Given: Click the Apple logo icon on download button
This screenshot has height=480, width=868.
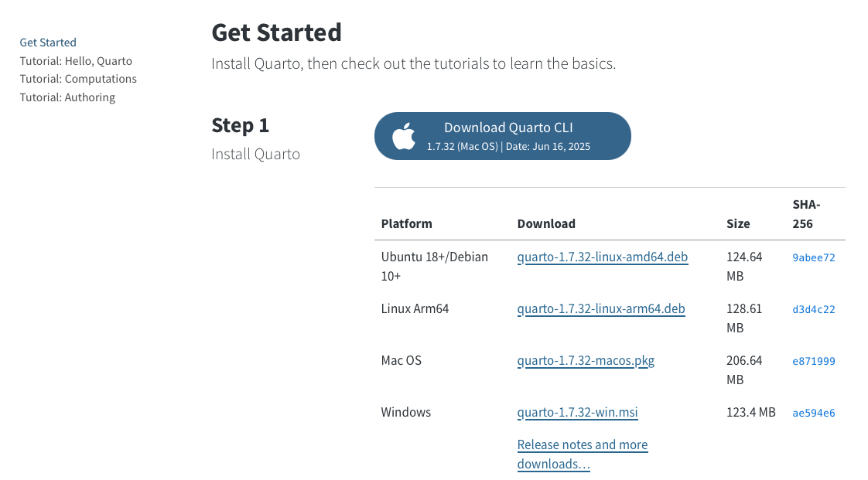Looking at the screenshot, I should [403, 137].
